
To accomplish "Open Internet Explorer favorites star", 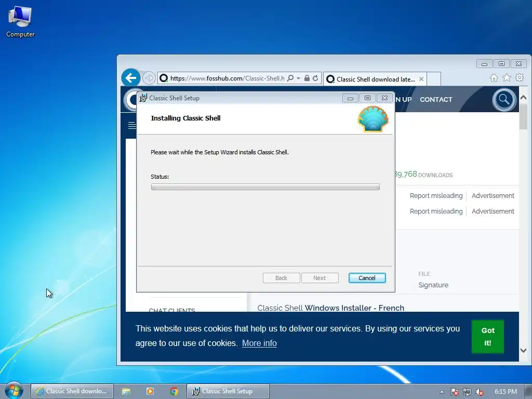I will (x=507, y=78).
